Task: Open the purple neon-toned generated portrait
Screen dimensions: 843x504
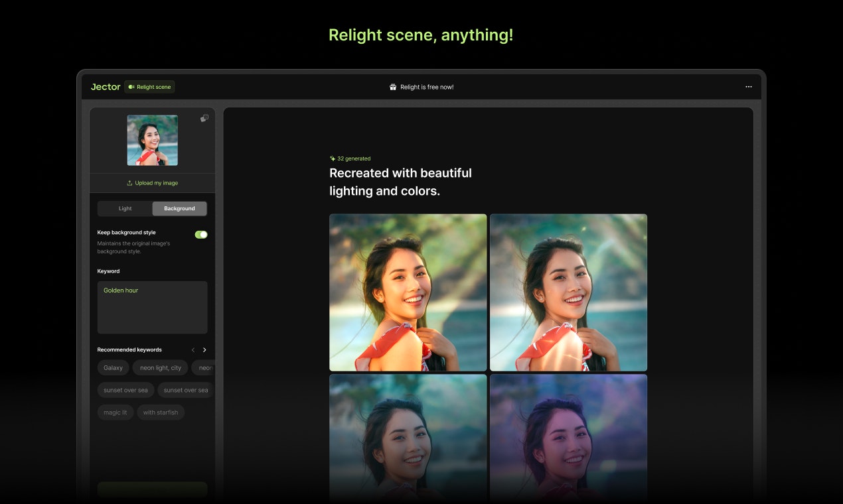Action: click(x=568, y=438)
